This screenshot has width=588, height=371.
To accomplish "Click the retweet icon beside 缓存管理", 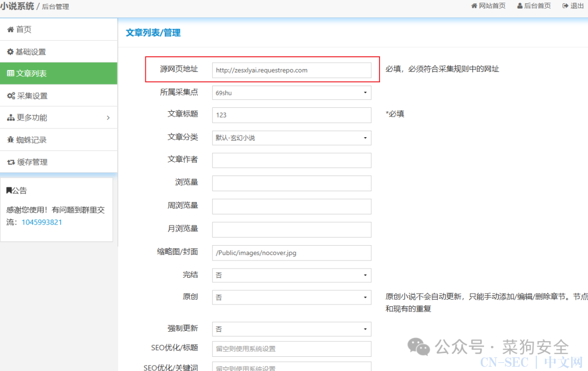I will pos(11,162).
